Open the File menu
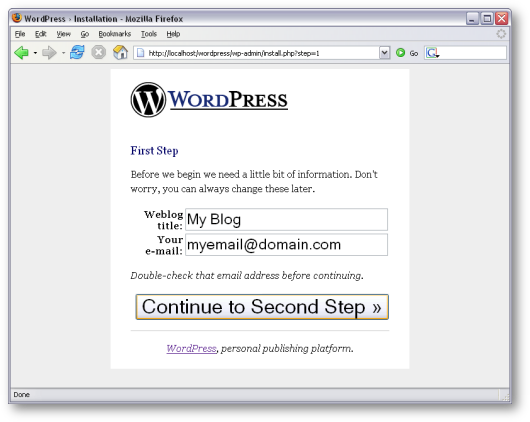 click(20, 34)
